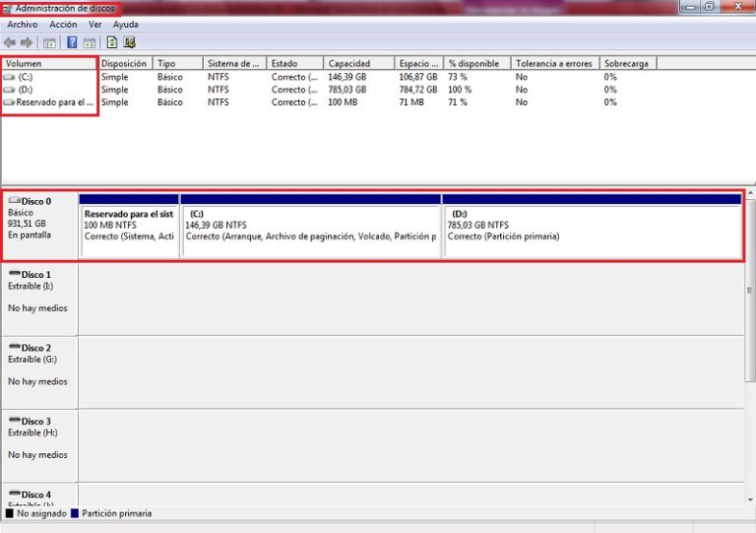This screenshot has height=533, width=756.
Task: Sort by Espacio column header
Action: pos(419,63)
